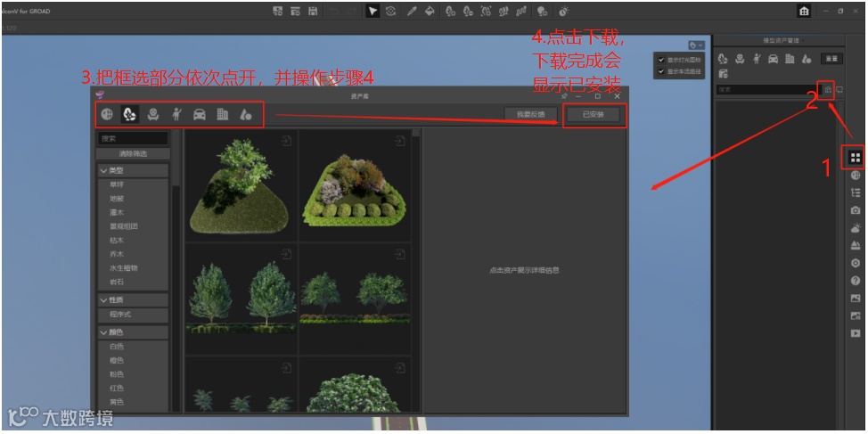Viewport: 868px width, 434px height.
Task: Click the globe icon in right sidebar
Action: coord(856,176)
